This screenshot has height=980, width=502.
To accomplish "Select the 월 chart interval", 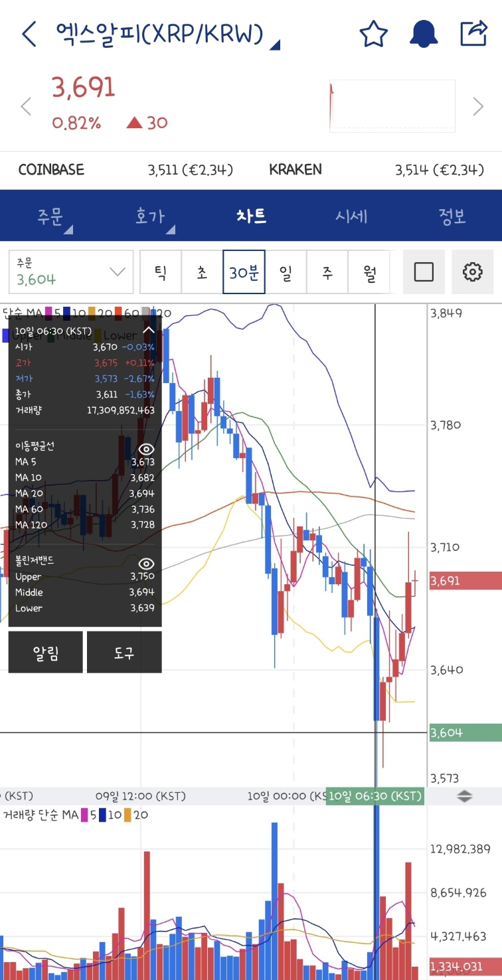I will click(x=369, y=272).
